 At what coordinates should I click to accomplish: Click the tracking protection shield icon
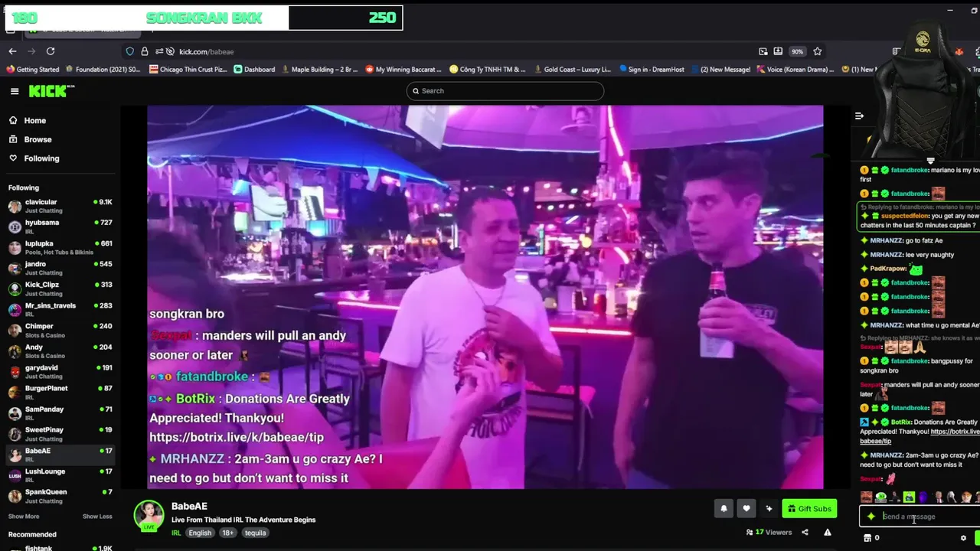130,51
